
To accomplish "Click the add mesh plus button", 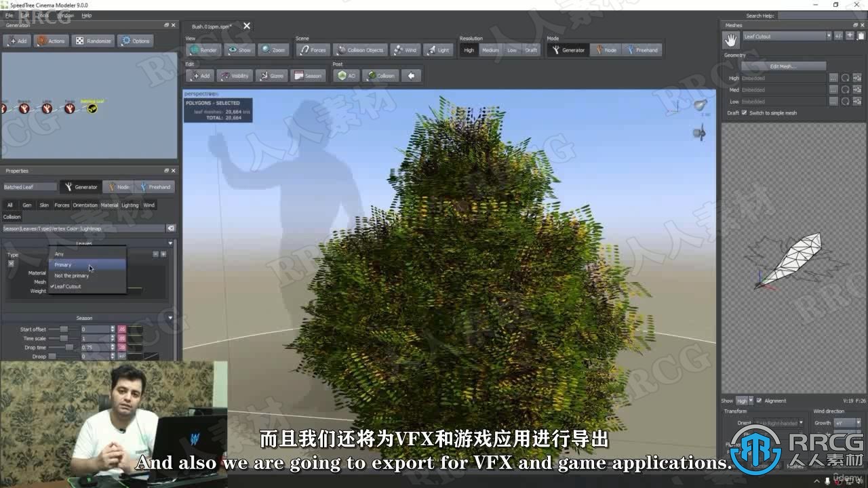I will point(849,36).
